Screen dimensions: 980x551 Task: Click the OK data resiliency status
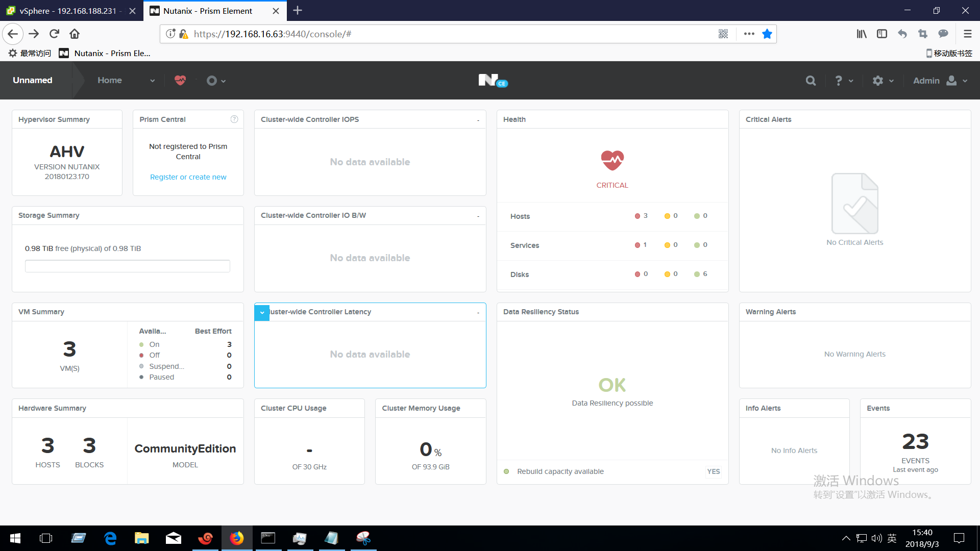click(612, 385)
